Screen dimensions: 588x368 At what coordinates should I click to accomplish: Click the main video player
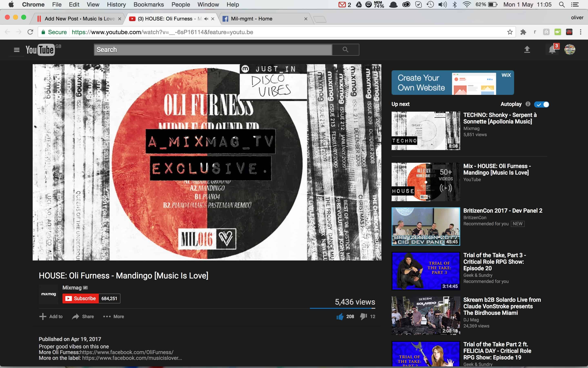(207, 162)
